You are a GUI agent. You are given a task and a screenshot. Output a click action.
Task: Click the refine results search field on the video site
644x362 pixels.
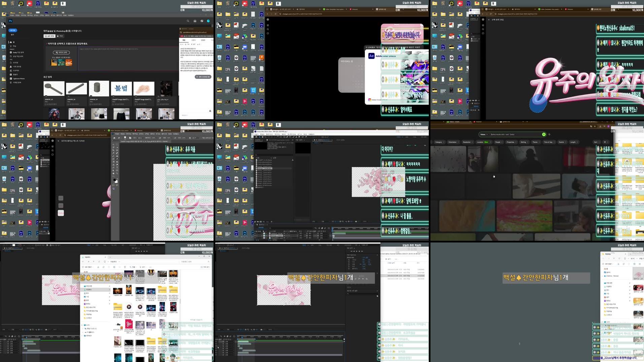(515, 134)
